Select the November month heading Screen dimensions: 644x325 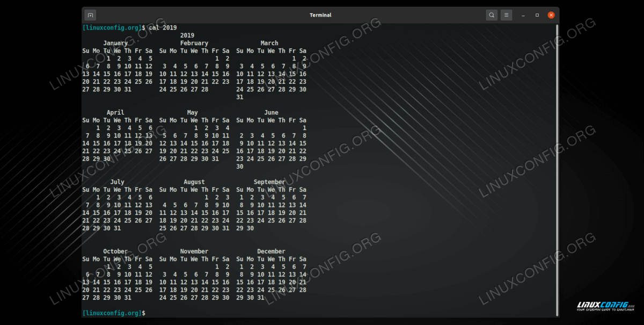click(194, 251)
